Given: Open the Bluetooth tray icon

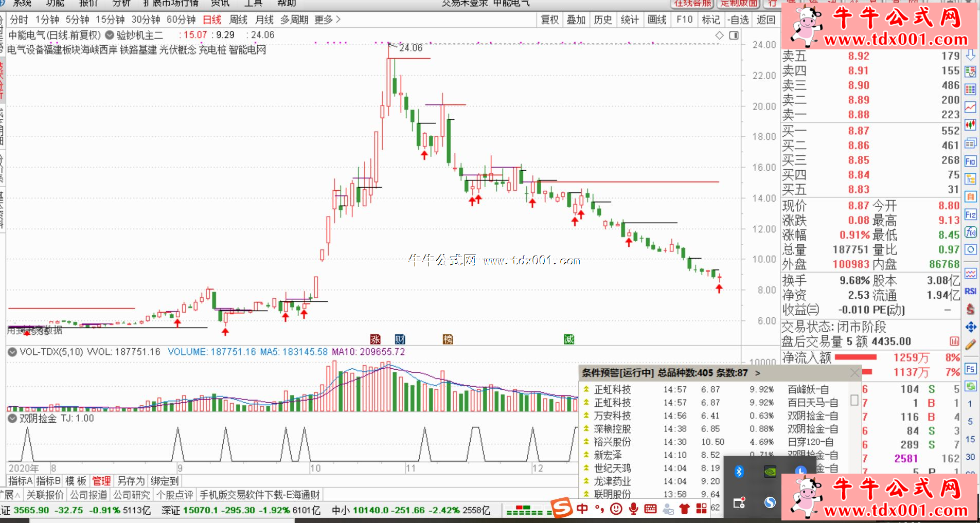Looking at the screenshot, I should pyautogui.click(x=739, y=472).
